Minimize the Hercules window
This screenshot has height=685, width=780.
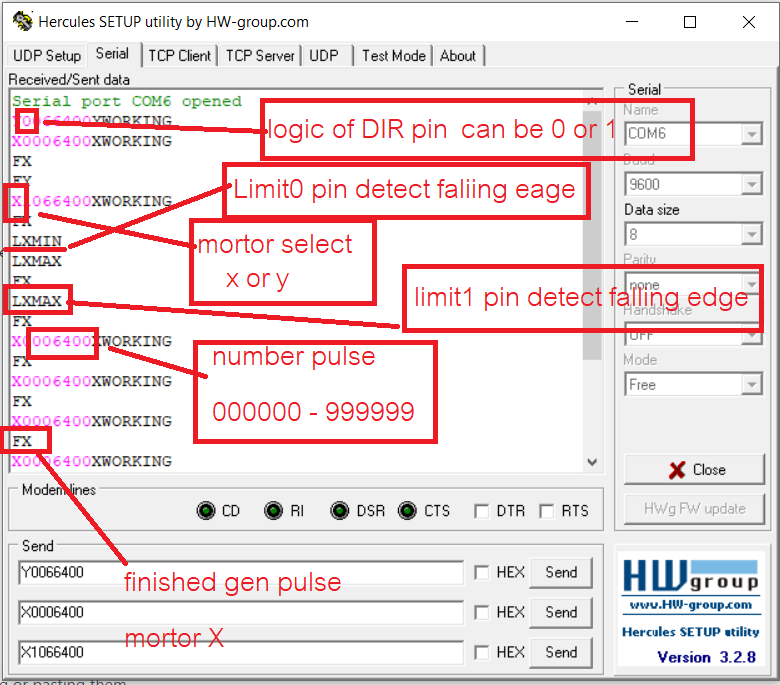click(632, 22)
